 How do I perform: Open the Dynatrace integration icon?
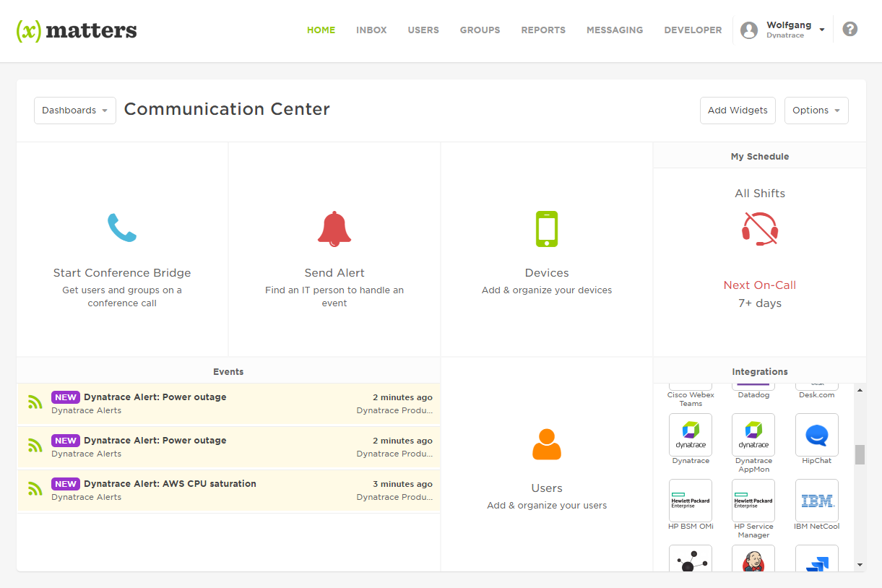point(691,434)
